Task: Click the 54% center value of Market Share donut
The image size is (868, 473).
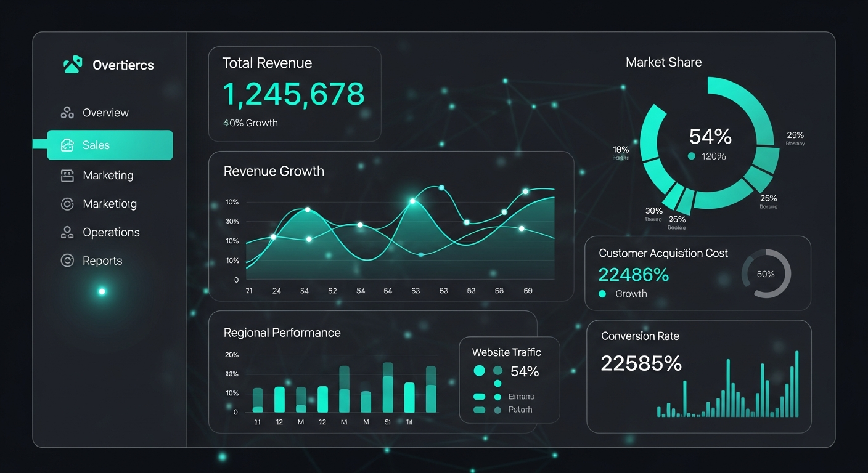Action: point(710,136)
